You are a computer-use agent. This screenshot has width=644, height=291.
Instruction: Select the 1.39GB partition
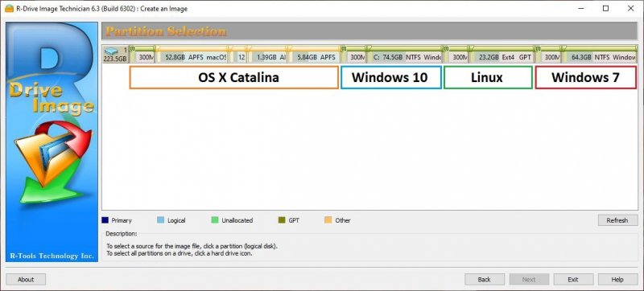pos(267,55)
